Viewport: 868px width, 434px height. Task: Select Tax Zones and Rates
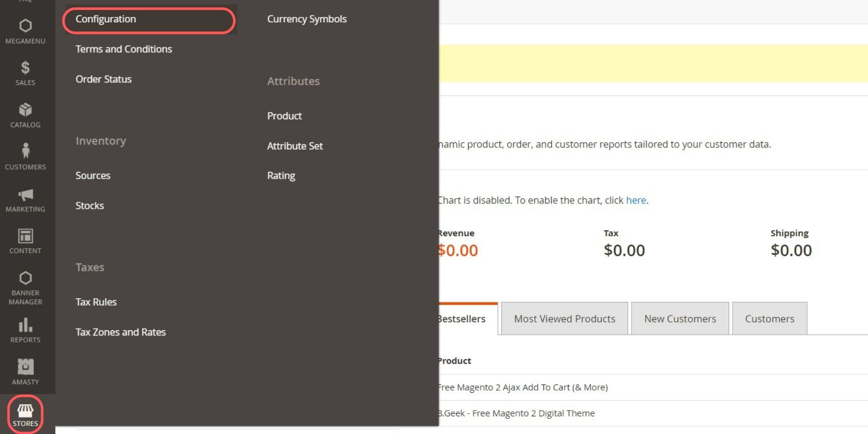[x=121, y=332]
